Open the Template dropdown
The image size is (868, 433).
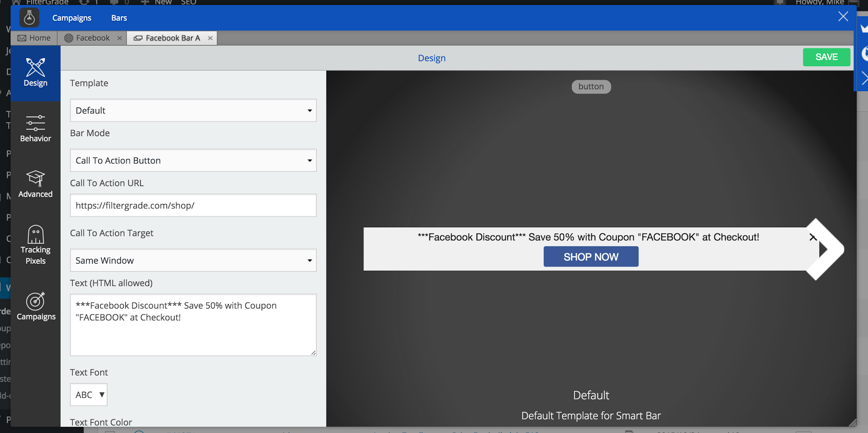click(193, 110)
